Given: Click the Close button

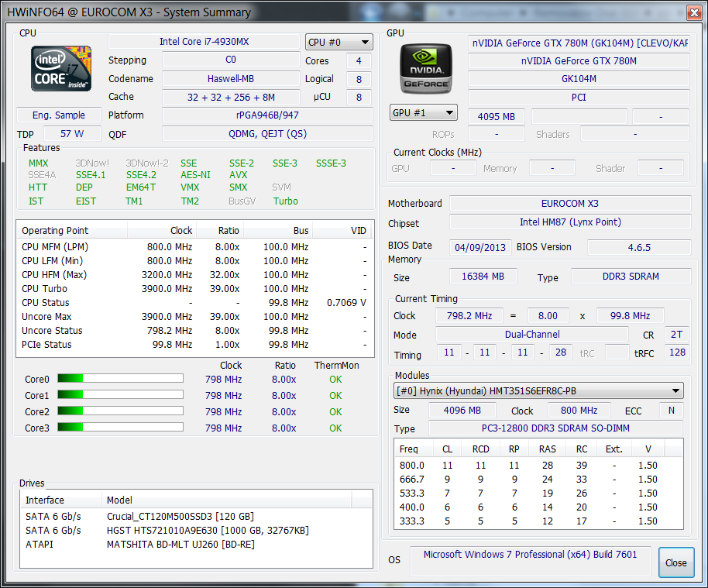Looking at the screenshot, I should tap(676, 562).
